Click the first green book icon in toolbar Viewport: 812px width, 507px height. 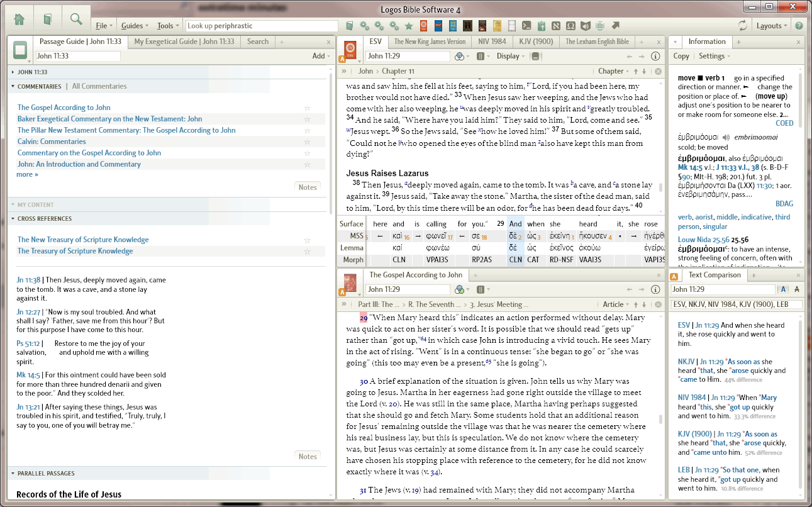point(350,26)
